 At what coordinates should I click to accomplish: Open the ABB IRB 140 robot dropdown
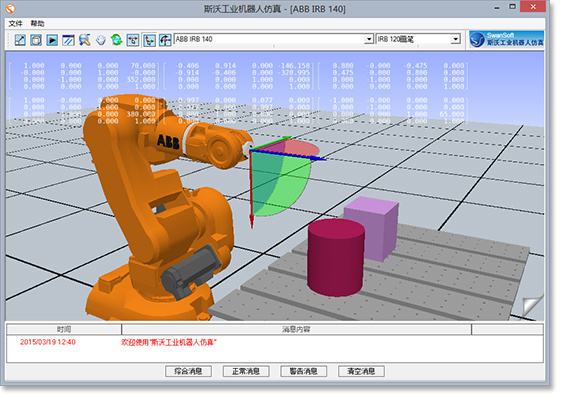pyautogui.click(x=369, y=39)
